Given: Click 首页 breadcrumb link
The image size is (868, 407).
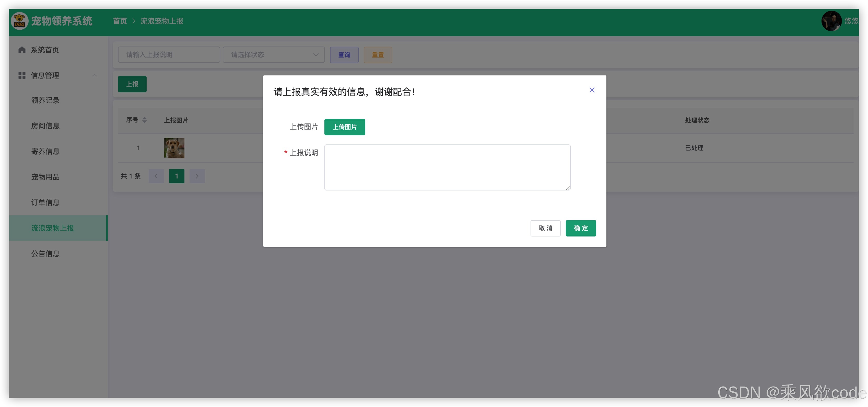Looking at the screenshot, I should click(x=120, y=21).
